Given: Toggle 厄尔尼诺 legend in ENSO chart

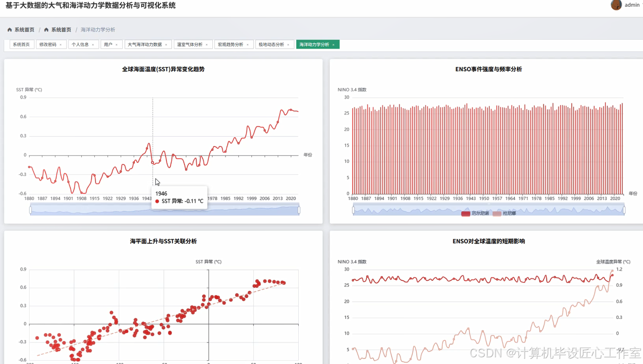Looking at the screenshot, I should [x=475, y=214].
